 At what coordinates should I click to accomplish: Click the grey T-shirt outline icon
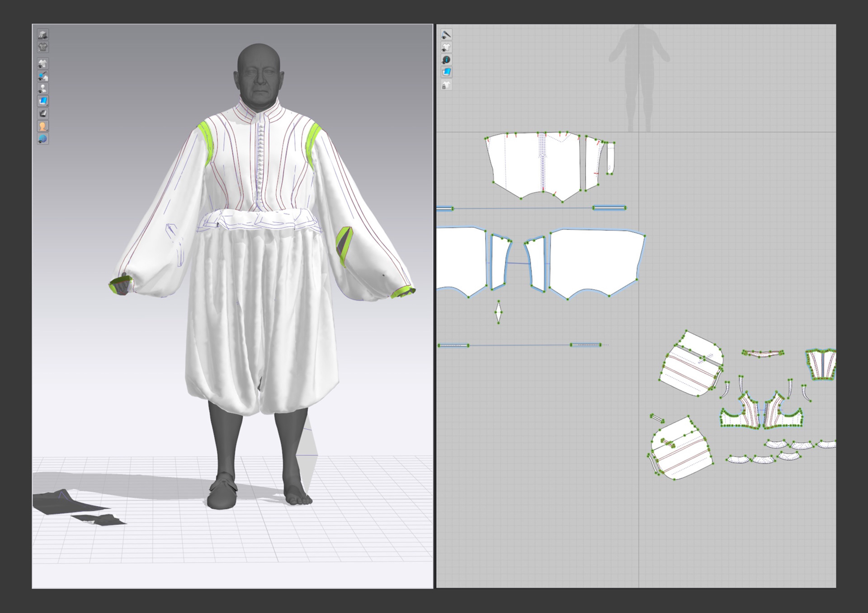[x=43, y=47]
